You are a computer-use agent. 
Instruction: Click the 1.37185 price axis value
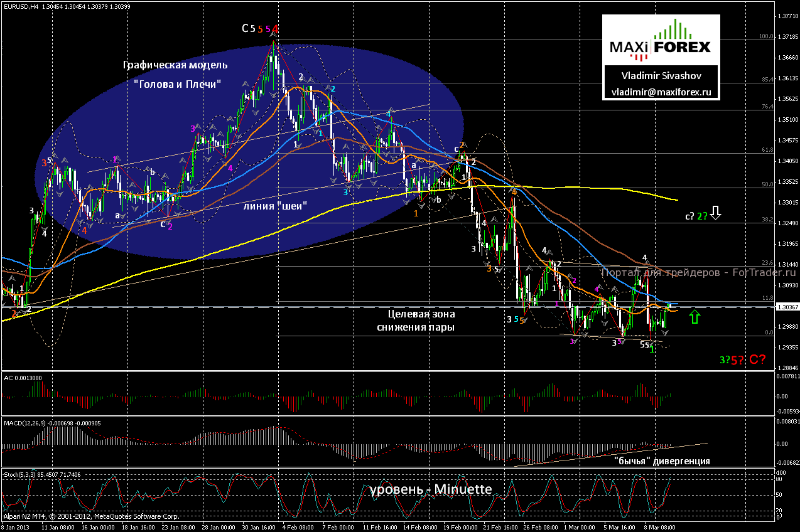[x=787, y=37]
